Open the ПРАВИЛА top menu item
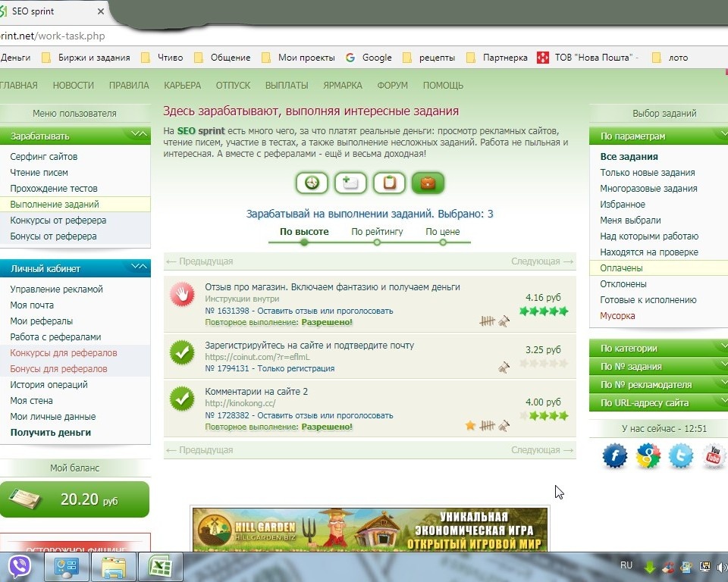The height and width of the screenshot is (582, 728). (129, 86)
